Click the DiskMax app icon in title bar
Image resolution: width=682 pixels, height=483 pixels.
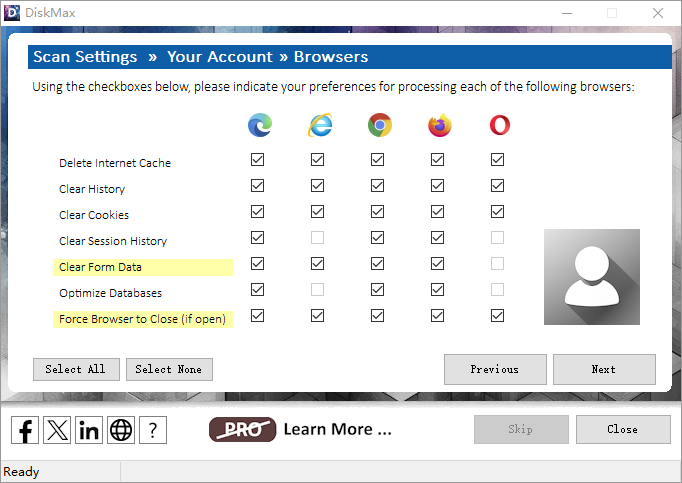tap(12, 13)
